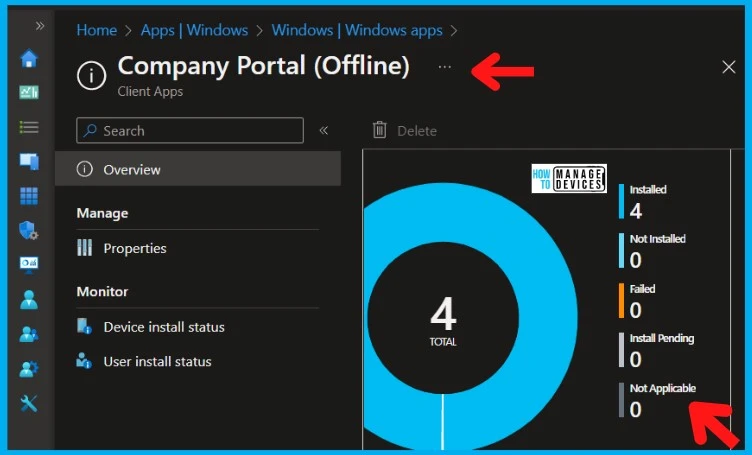Click Properties bars icon
The height and width of the screenshot is (455, 752).
84,248
